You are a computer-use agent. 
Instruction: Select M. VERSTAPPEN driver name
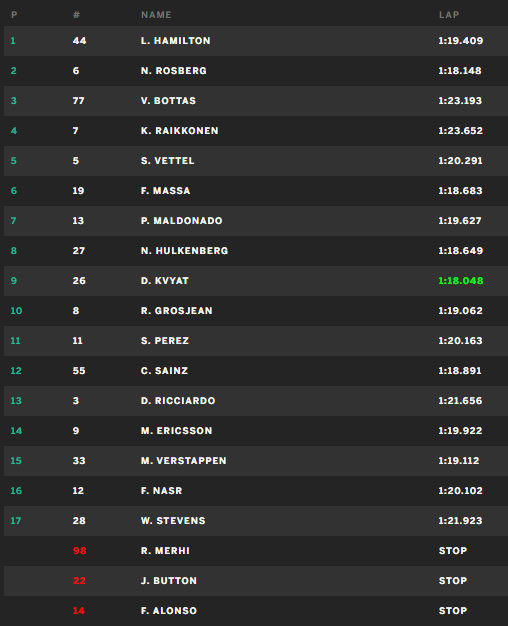pos(183,460)
